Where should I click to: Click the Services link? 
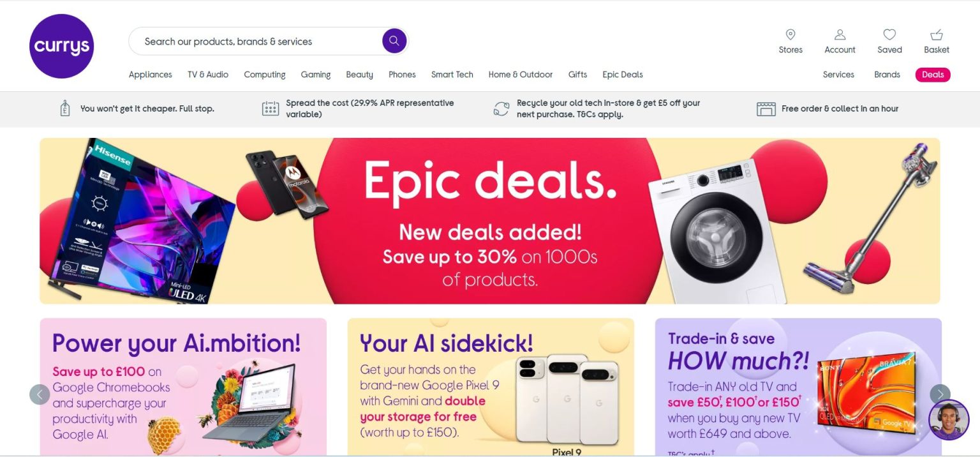[x=838, y=75]
